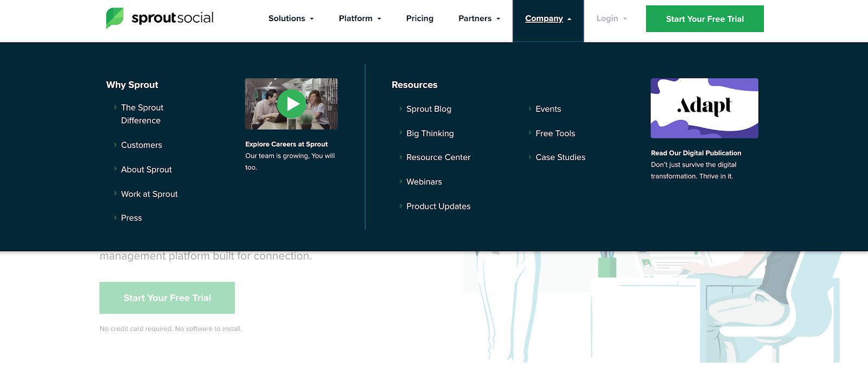Open the About Sprout page
Screen dimensions: 868x382
146,169
